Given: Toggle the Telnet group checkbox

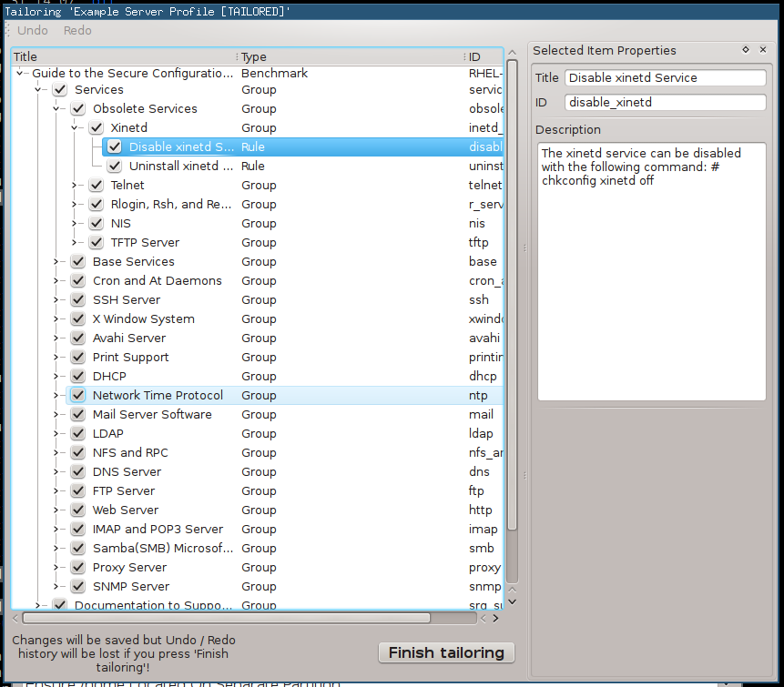Looking at the screenshot, I should click(96, 185).
